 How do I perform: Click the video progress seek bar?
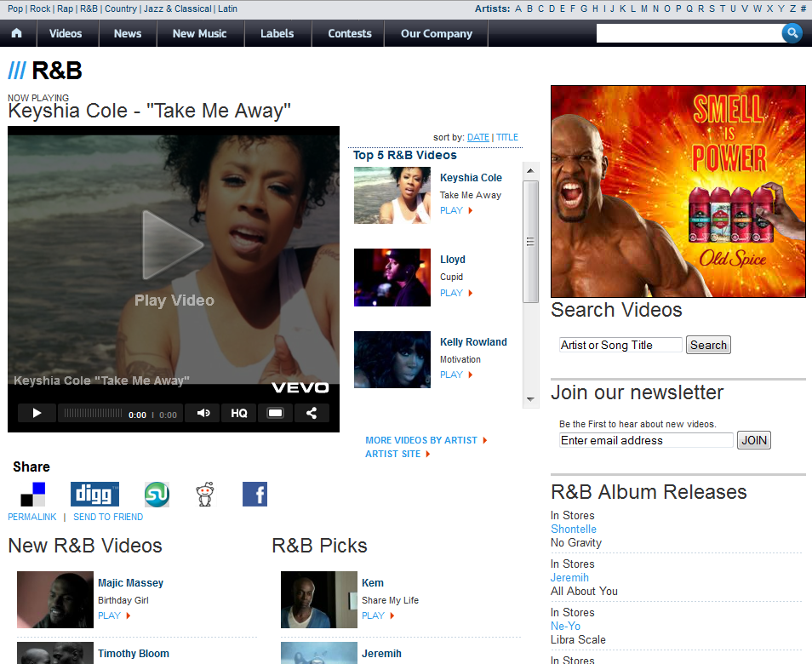tap(93, 414)
